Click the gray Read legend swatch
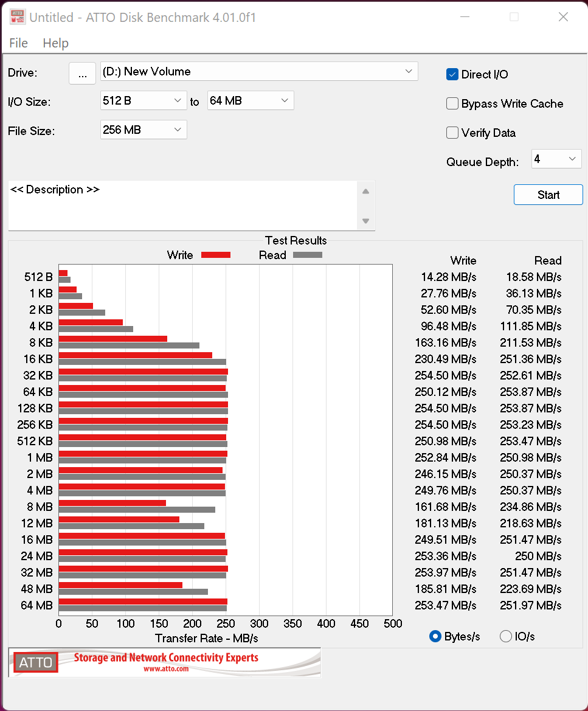This screenshot has height=711, width=588. tap(307, 255)
